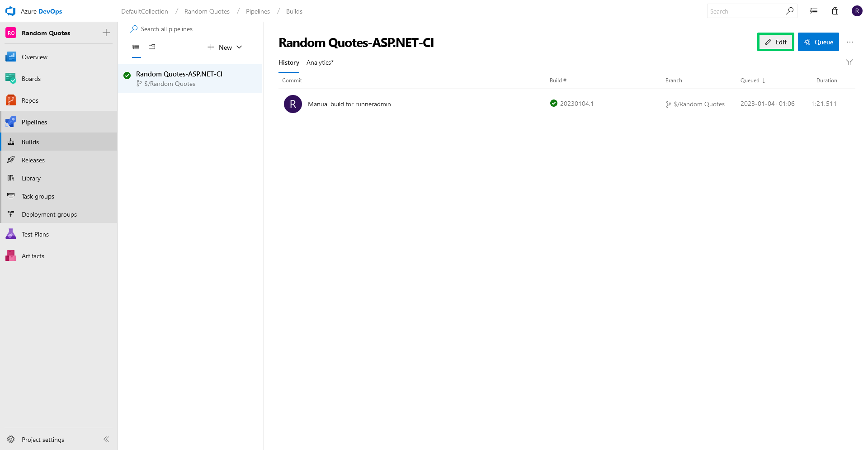Viewport: 868px width, 450px height.
Task: Click DefaultCollection breadcrumb
Action: click(145, 11)
